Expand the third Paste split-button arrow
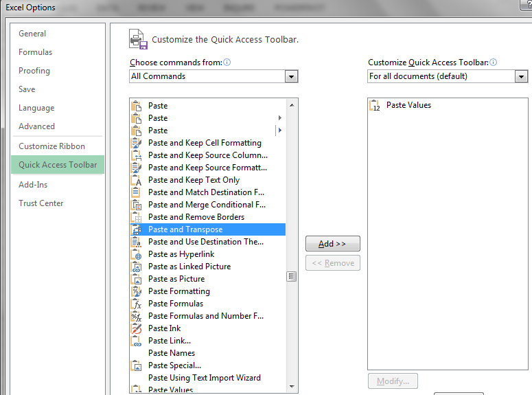 coord(280,130)
